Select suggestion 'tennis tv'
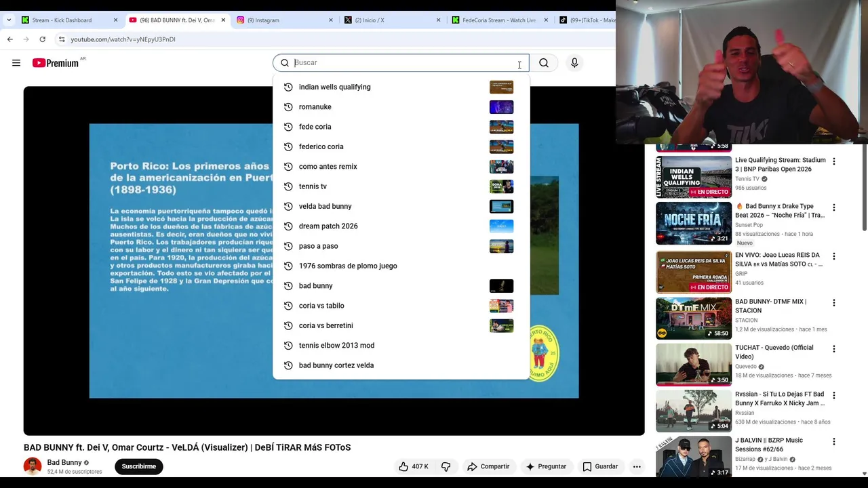 (401, 186)
